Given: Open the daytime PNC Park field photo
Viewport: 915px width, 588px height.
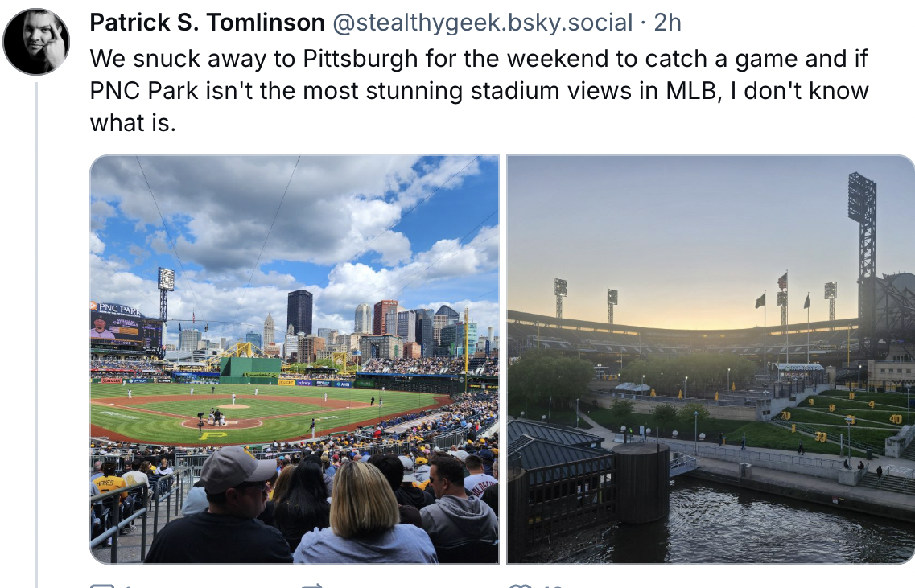Looking at the screenshot, I should coord(295,360).
